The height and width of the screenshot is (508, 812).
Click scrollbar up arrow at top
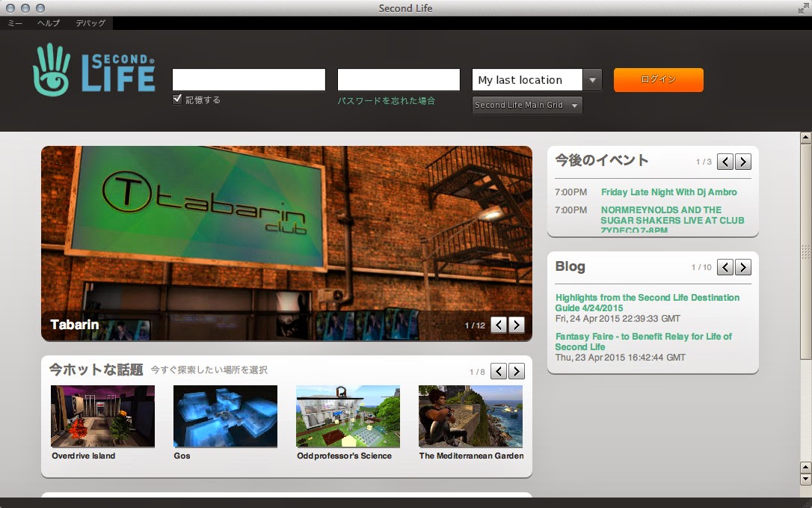805,138
